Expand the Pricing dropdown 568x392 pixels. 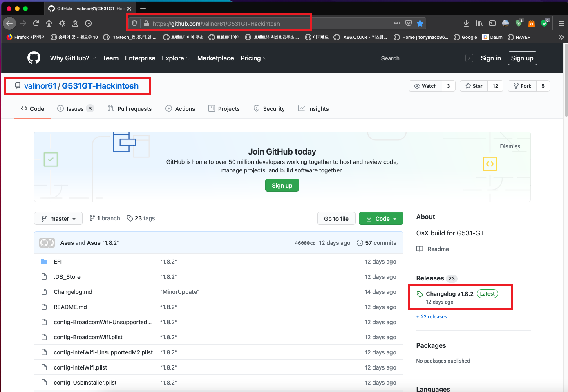click(x=254, y=58)
